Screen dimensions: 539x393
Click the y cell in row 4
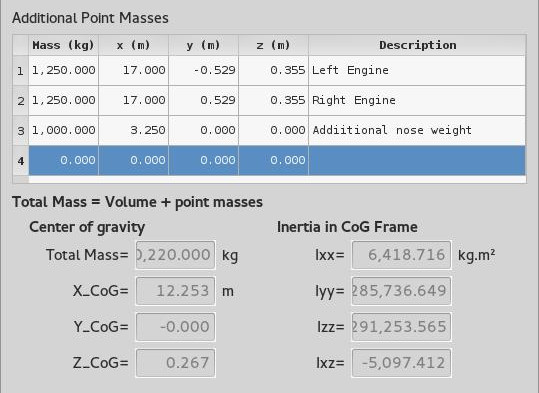click(x=204, y=160)
